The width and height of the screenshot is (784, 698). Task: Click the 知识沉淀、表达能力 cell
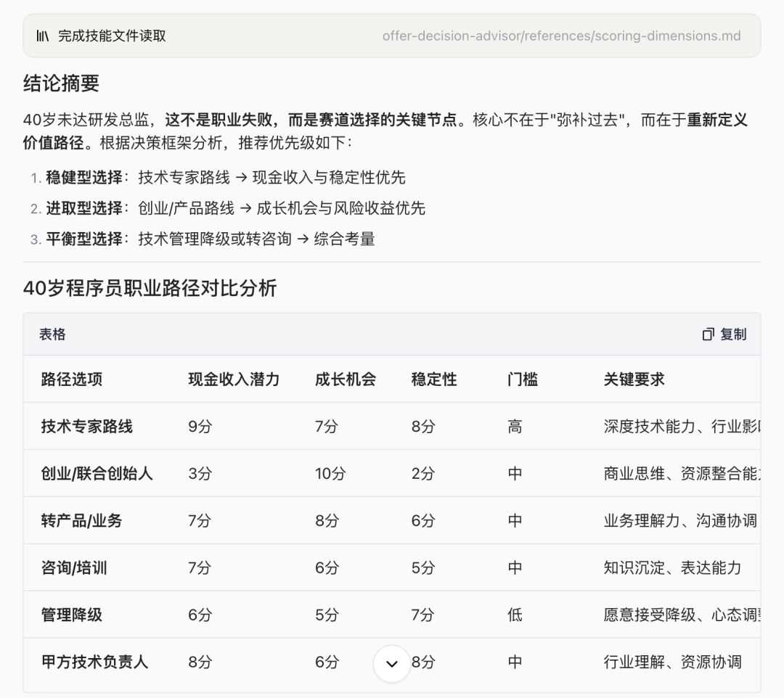672,567
